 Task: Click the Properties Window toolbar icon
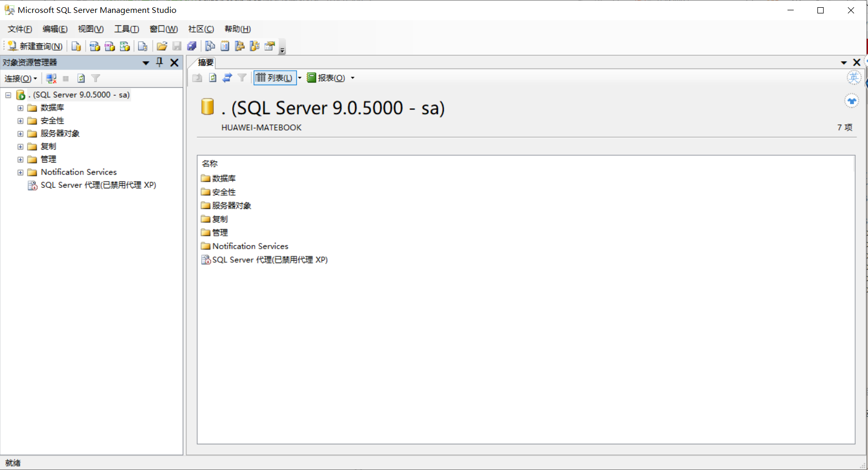(x=269, y=46)
